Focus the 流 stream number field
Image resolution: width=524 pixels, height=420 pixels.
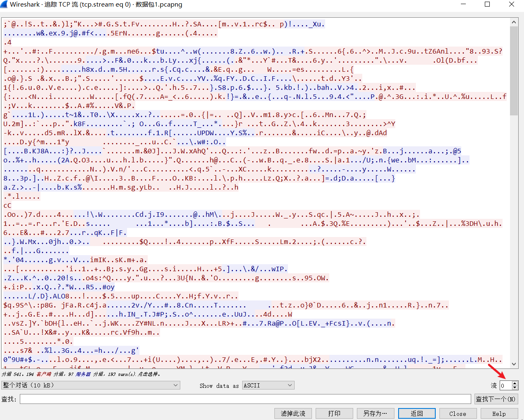click(x=505, y=385)
